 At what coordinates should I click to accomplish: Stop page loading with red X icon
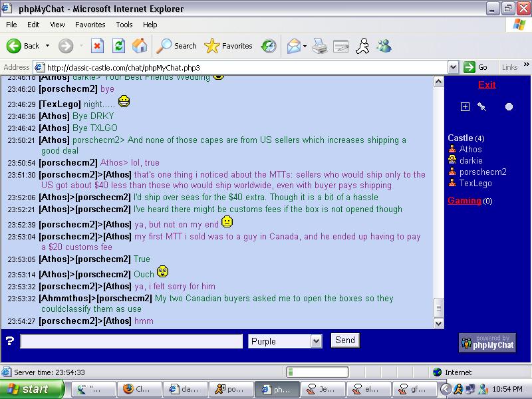pos(97,46)
